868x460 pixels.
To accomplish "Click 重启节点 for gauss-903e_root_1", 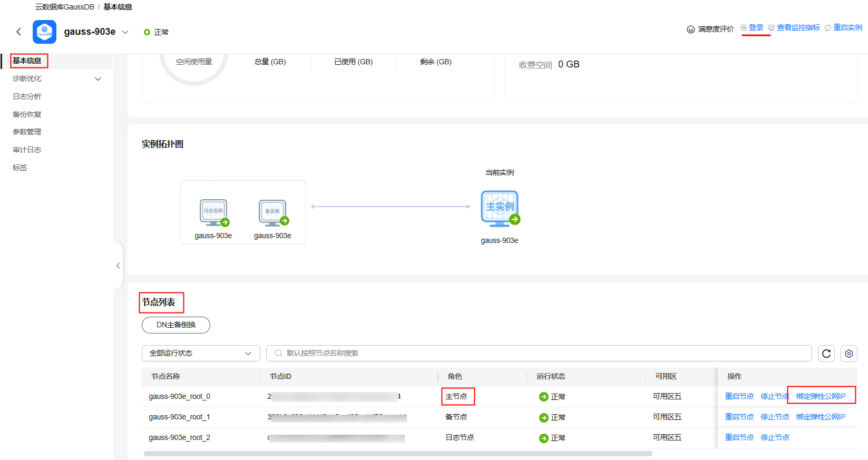I will (739, 417).
